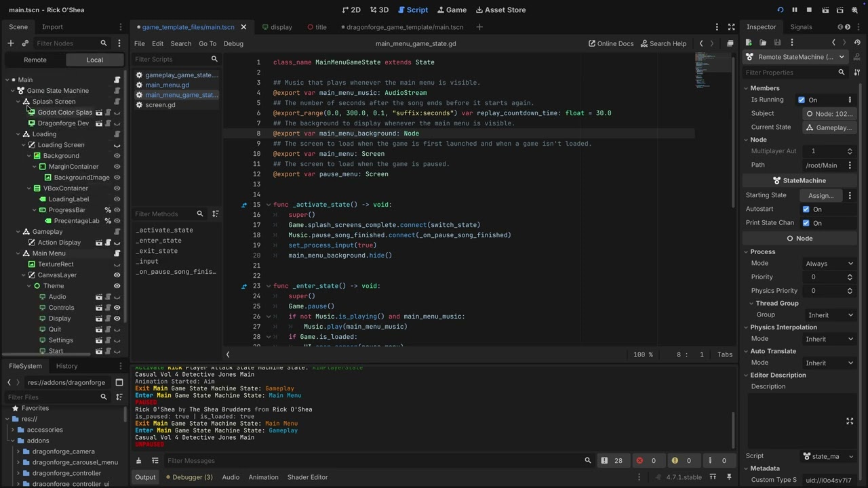Toggle the script methods sort icon
This screenshot has height=488, width=868.
(x=215, y=214)
